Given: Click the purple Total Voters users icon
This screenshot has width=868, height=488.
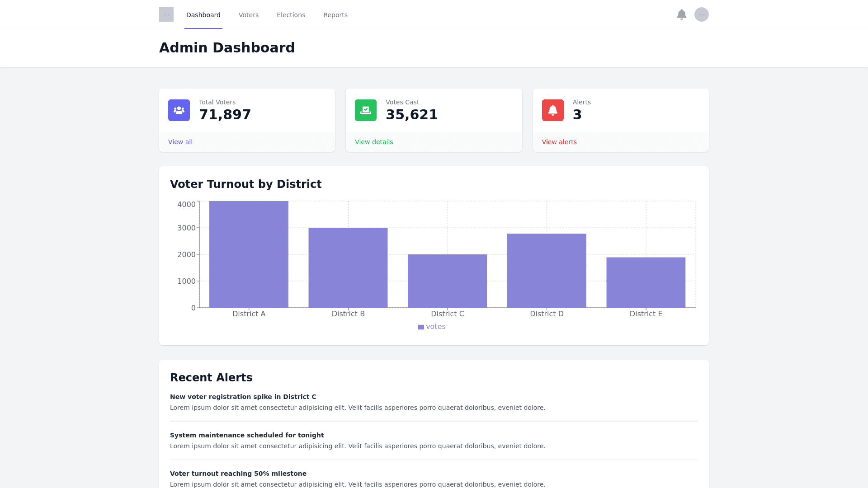Looking at the screenshot, I should coord(179,110).
